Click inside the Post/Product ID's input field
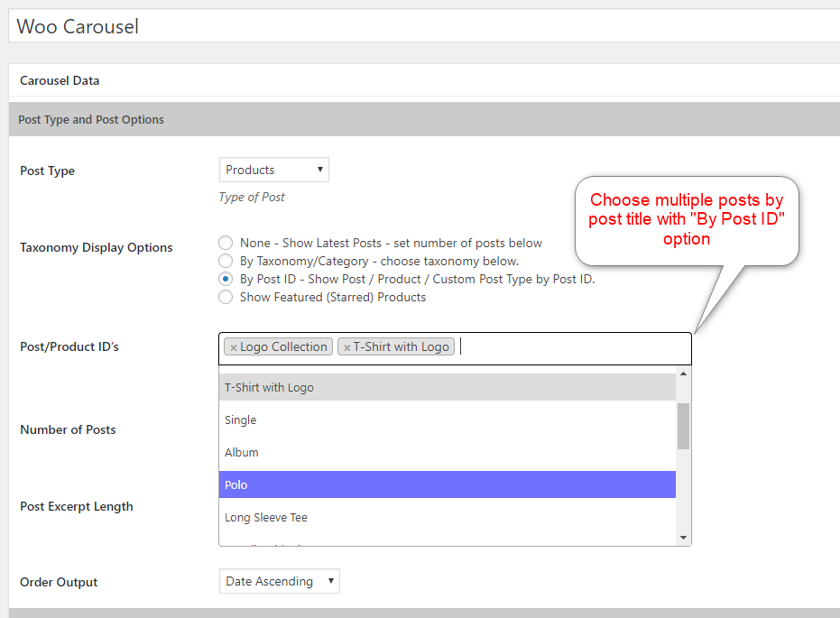Image resolution: width=840 pixels, height=618 pixels. coord(568,347)
